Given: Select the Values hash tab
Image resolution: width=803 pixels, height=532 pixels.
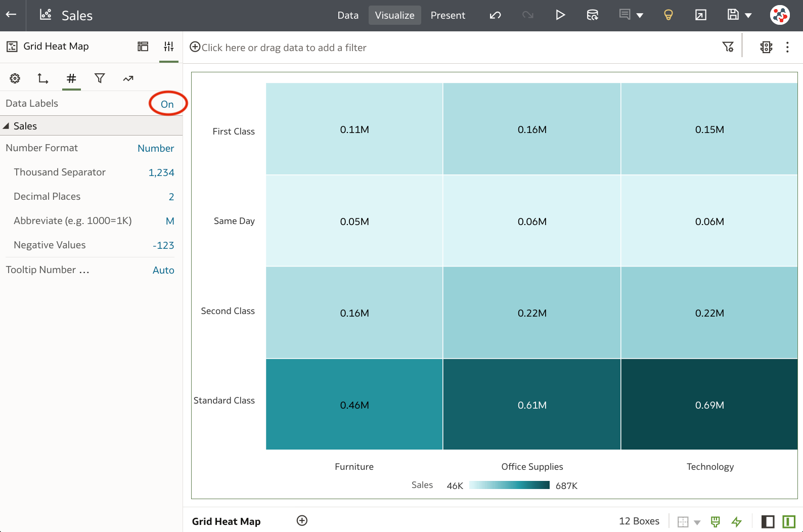Looking at the screenshot, I should tap(72, 78).
